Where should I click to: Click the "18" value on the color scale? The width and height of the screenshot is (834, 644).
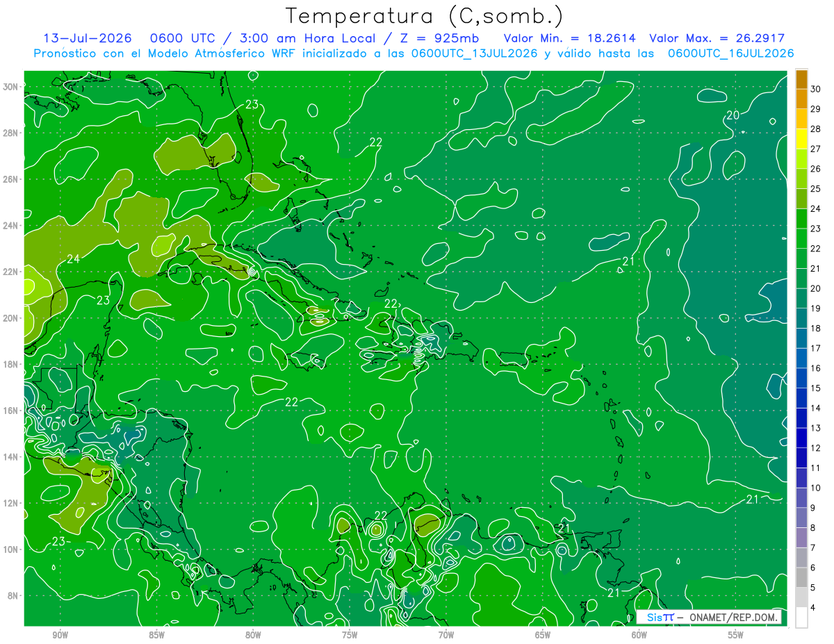pos(816,329)
